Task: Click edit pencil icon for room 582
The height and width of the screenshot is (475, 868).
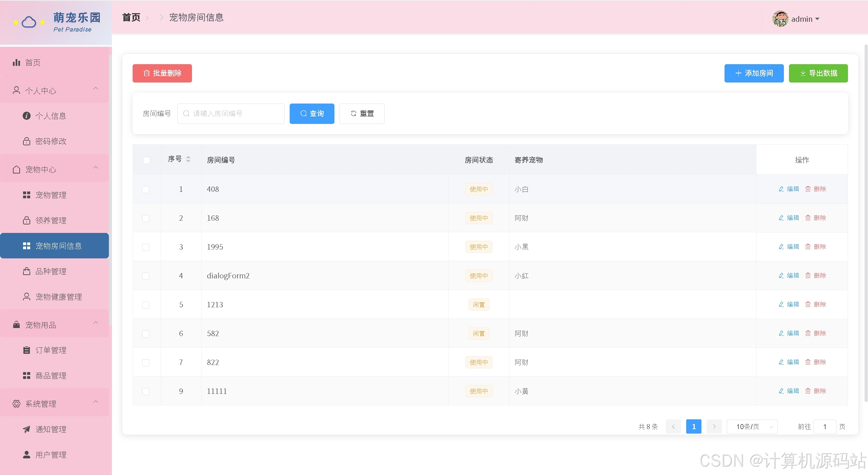Action: [782, 333]
